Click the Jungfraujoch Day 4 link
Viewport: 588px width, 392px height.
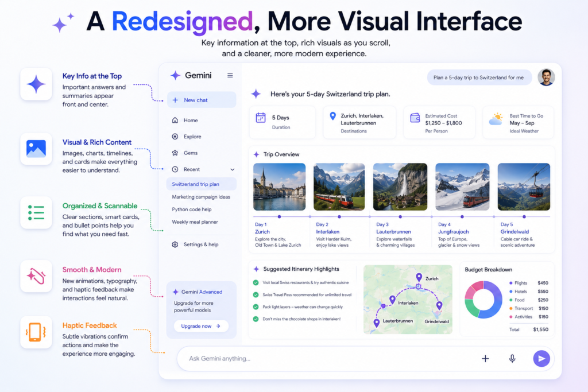(454, 232)
